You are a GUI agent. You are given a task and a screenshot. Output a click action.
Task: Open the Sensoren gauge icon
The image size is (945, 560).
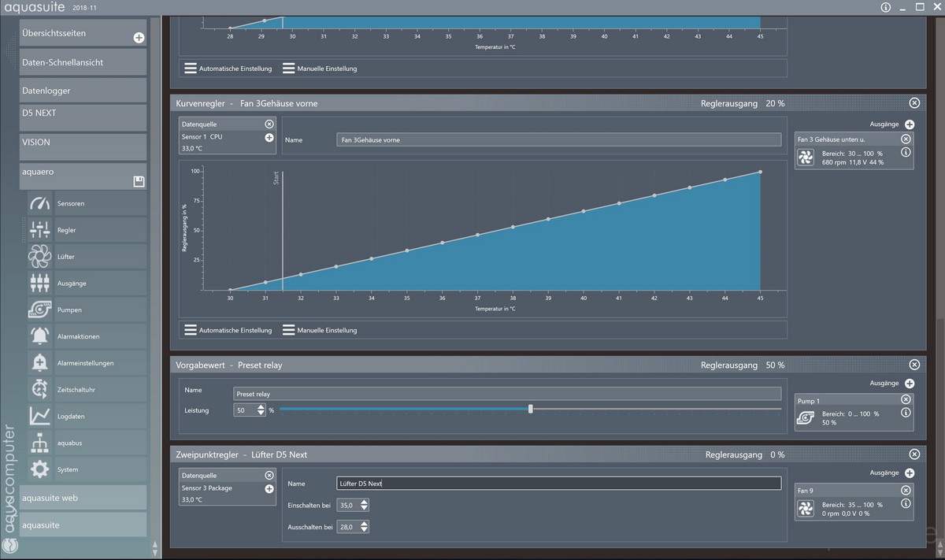[x=39, y=203]
